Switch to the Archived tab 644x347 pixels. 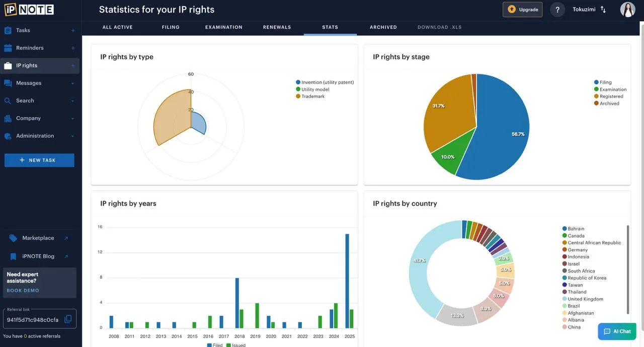[383, 27]
